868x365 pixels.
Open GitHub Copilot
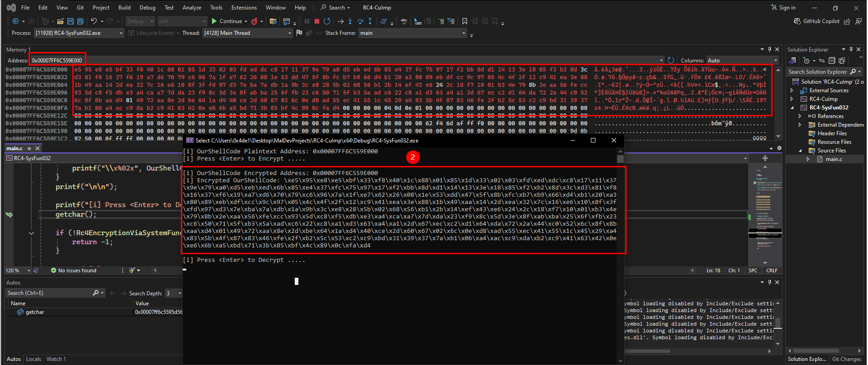click(x=817, y=21)
